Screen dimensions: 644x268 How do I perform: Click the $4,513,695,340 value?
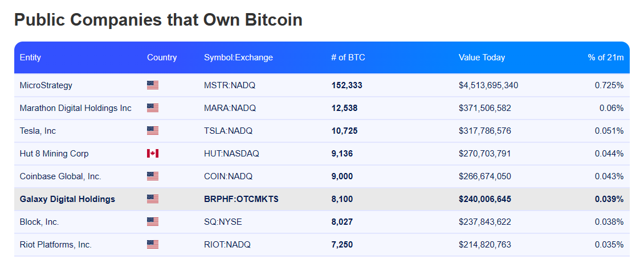[x=488, y=85]
